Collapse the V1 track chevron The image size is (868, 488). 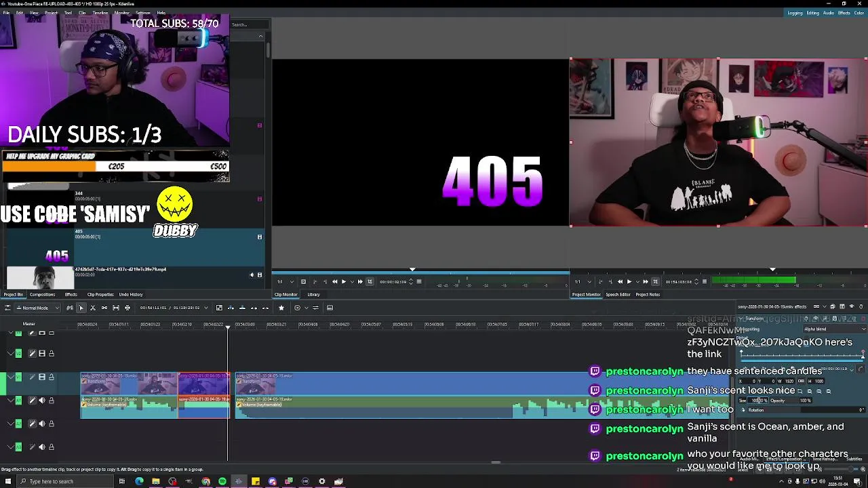pyautogui.click(x=11, y=377)
